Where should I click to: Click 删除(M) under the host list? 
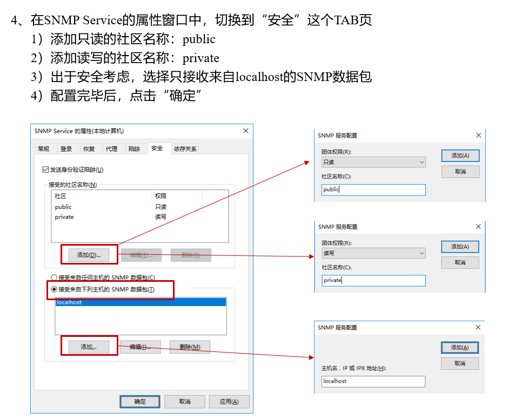pyautogui.click(x=190, y=347)
